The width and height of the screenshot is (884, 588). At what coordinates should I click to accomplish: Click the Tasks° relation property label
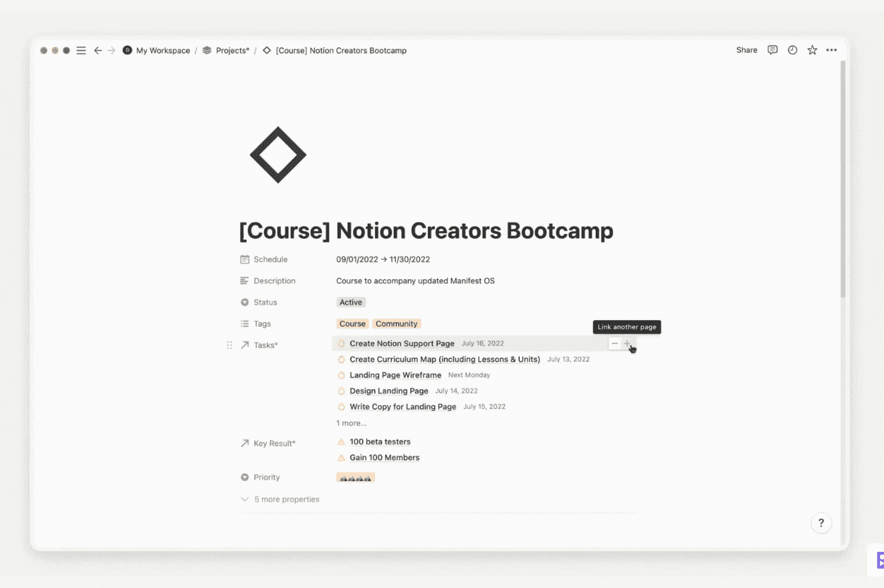pyautogui.click(x=265, y=345)
